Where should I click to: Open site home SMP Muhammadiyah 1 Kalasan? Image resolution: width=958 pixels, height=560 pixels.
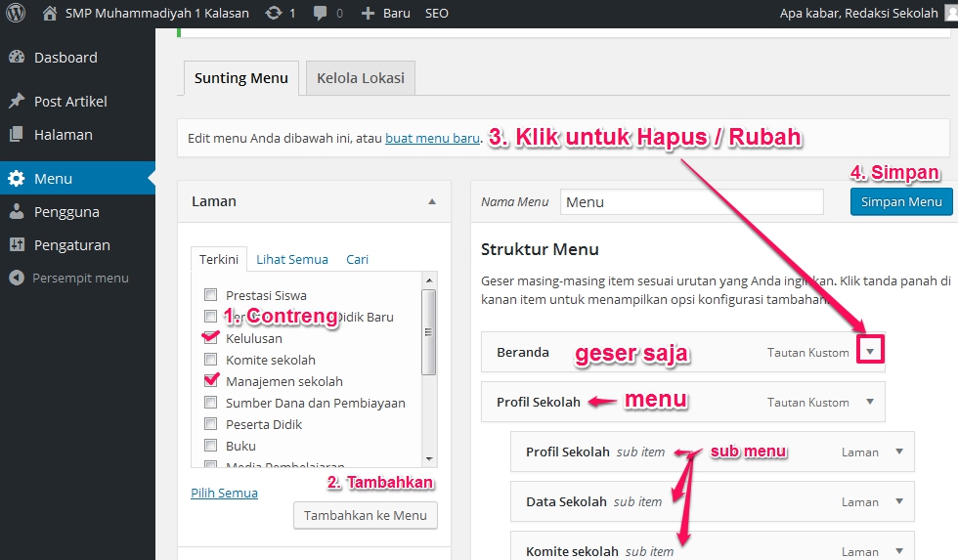[x=146, y=14]
